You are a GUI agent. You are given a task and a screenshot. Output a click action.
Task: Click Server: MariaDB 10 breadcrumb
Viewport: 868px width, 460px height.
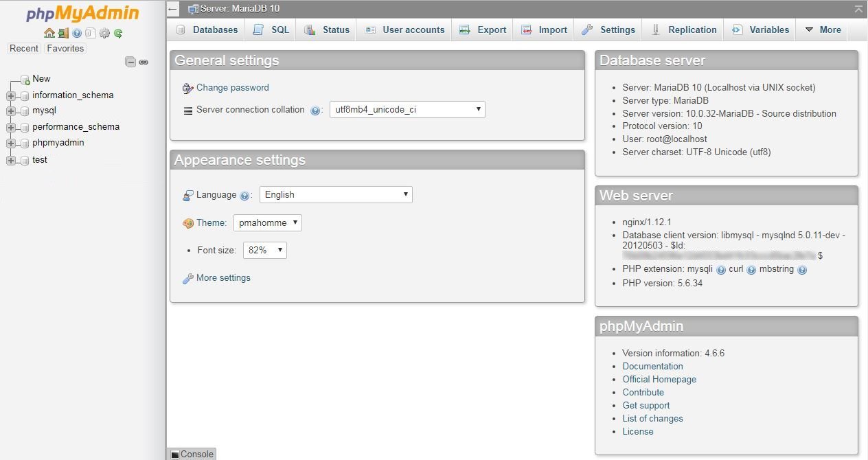(x=240, y=9)
